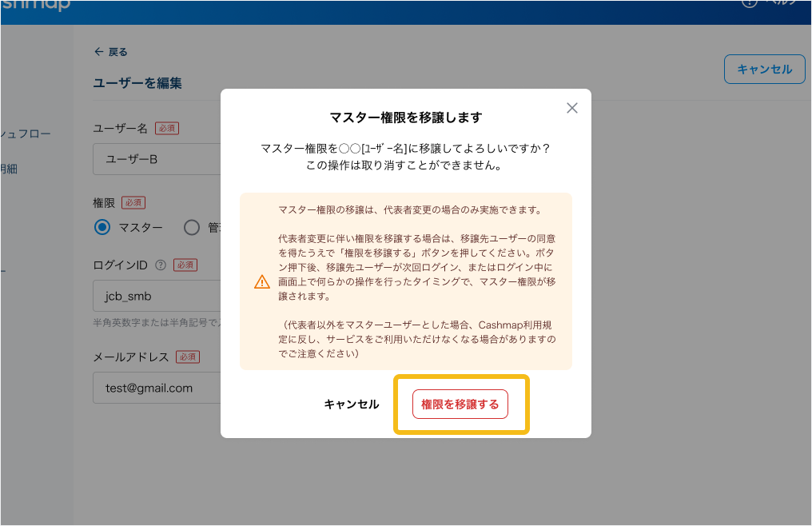Select the マスター radio button
Image resolution: width=812 pixels, height=526 pixels.
102,228
